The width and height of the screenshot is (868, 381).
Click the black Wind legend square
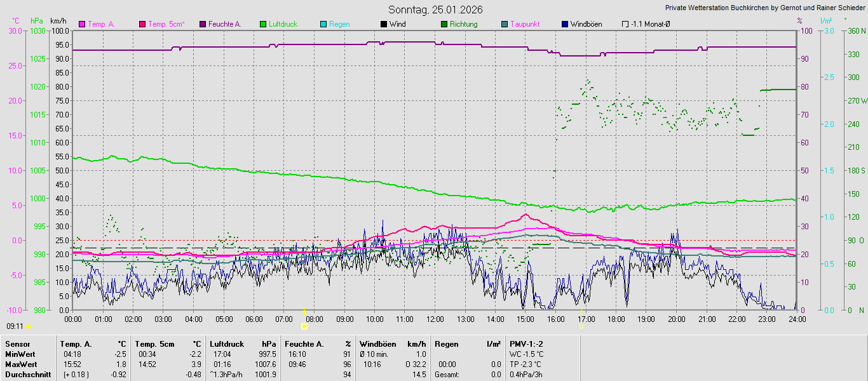tap(384, 24)
